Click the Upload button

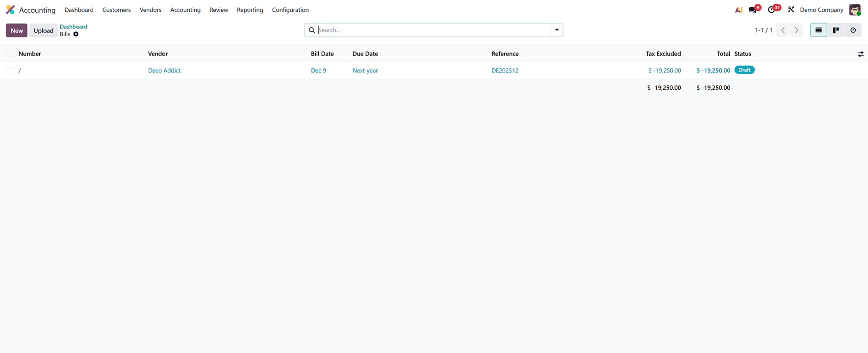(43, 30)
